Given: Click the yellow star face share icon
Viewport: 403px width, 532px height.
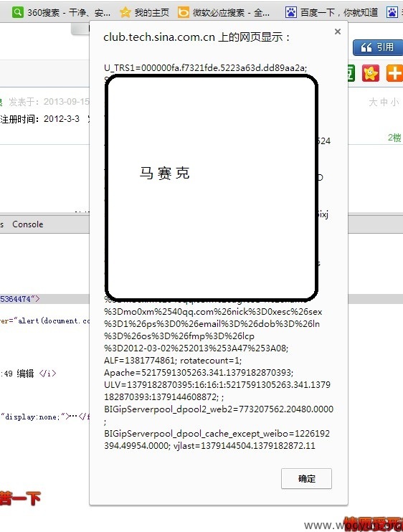Looking at the screenshot, I should point(371,73).
